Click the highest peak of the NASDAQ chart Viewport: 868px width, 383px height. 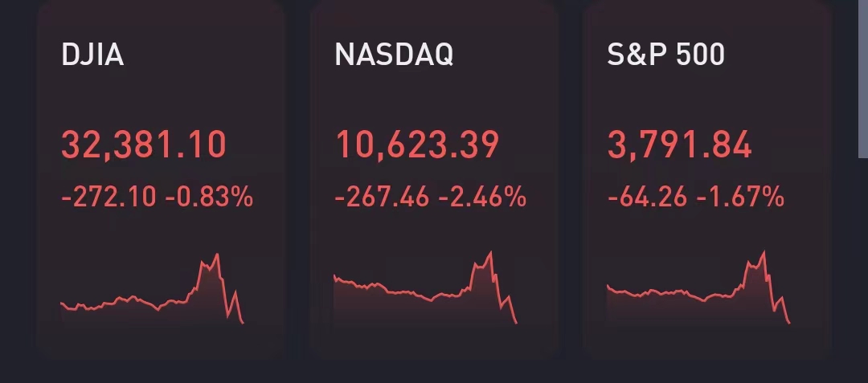point(490,253)
